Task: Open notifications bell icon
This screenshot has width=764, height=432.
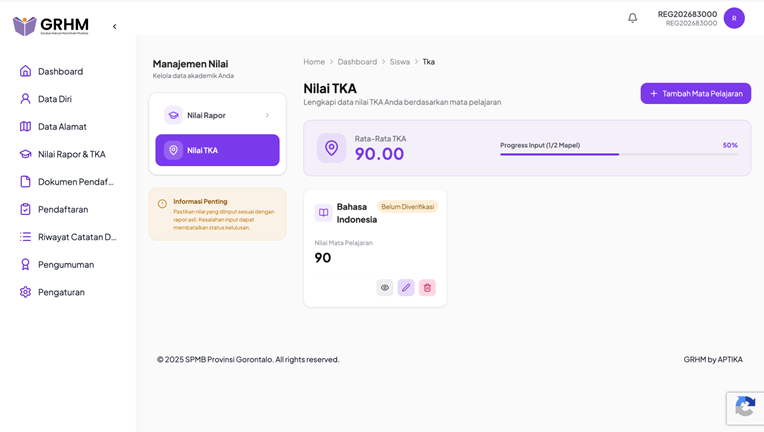Action: [x=632, y=18]
